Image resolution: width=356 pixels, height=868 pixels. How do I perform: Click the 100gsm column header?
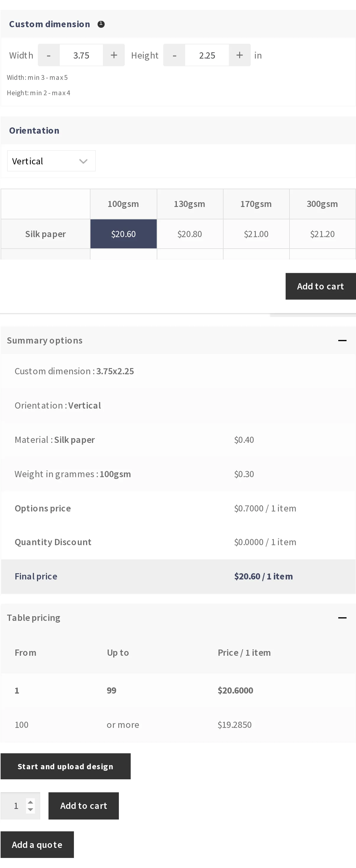point(123,204)
